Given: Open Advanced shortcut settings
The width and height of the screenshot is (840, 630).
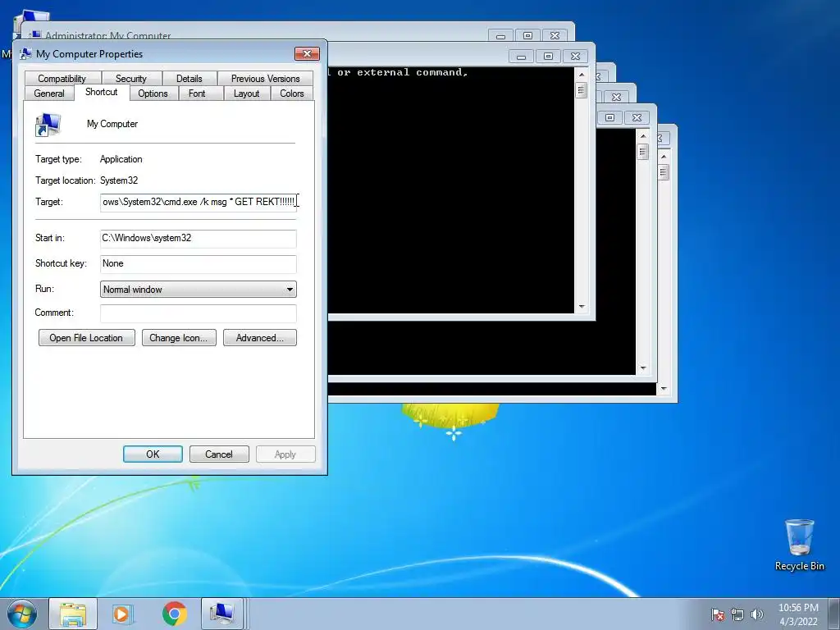Looking at the screenshot, I should [260, 338].
